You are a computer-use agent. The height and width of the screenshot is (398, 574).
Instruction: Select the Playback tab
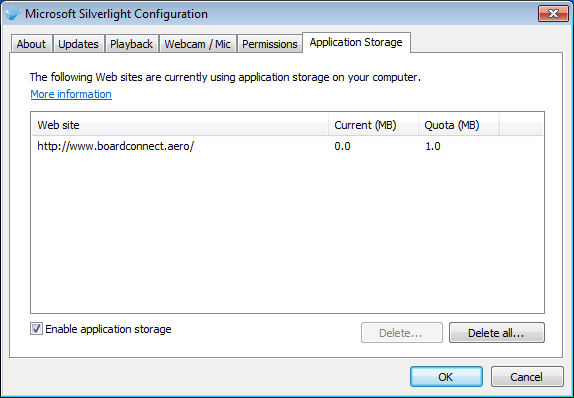click(131, 44)
